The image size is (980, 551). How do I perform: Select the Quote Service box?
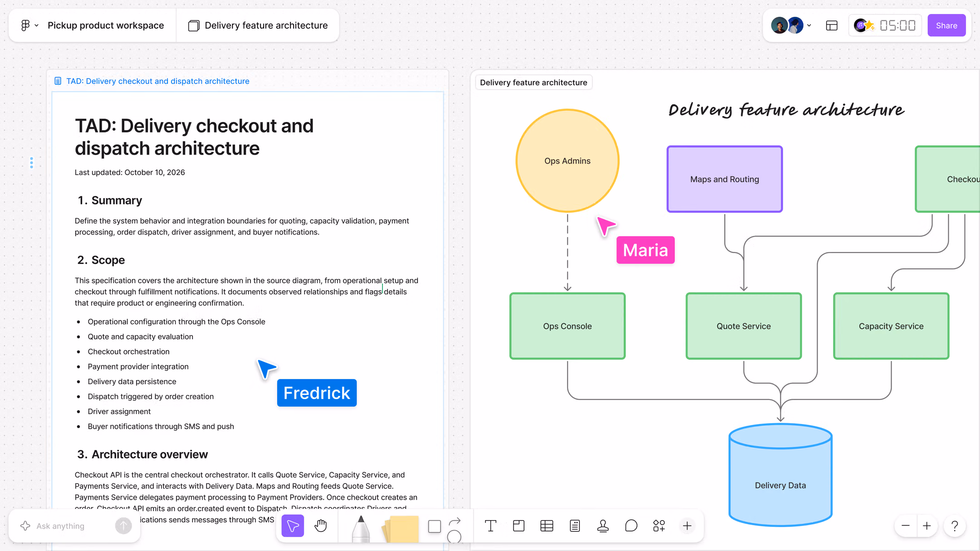744,326
